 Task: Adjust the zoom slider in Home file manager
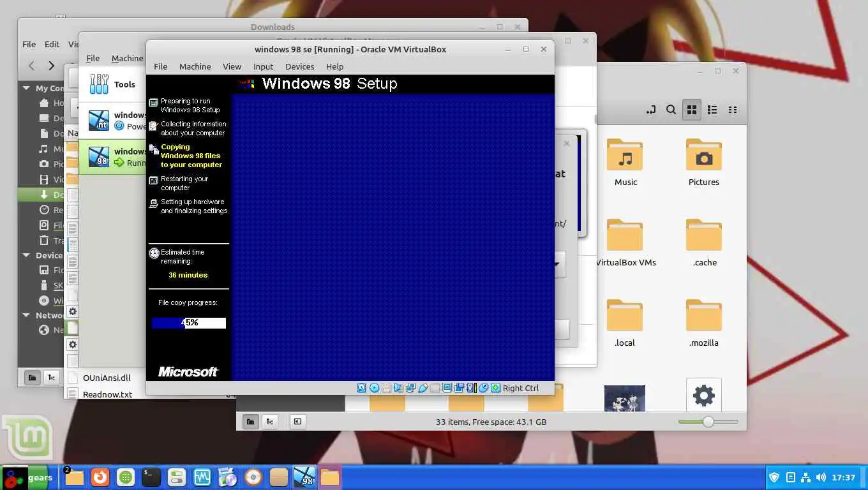coord(708,422)
